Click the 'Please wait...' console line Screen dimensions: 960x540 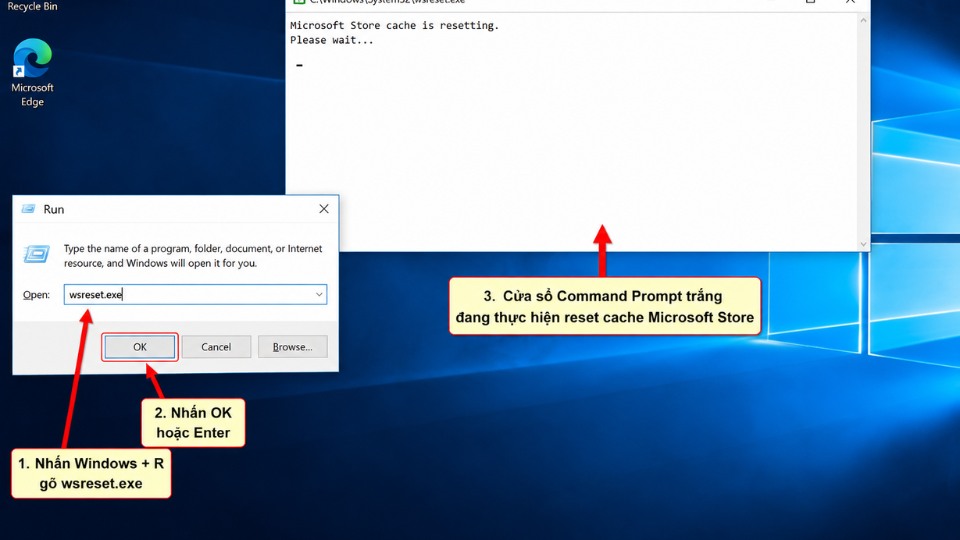(x=331, y=40)
